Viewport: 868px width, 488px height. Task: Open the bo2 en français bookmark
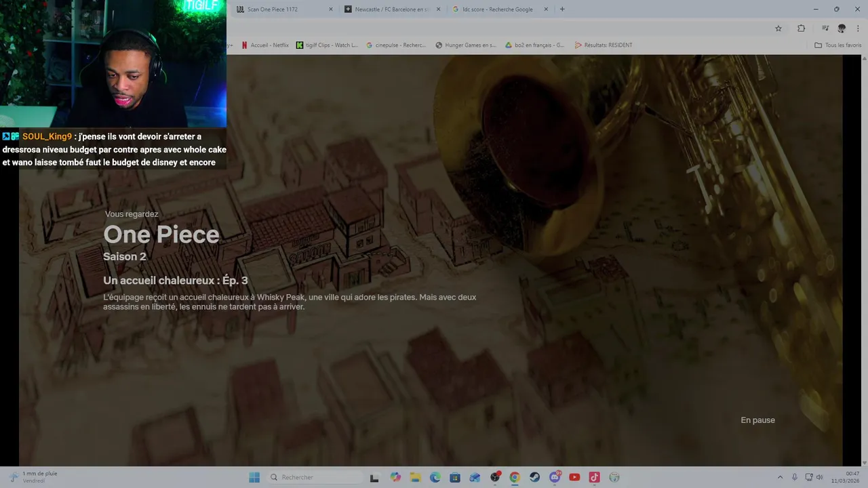(x=535, y=45)
